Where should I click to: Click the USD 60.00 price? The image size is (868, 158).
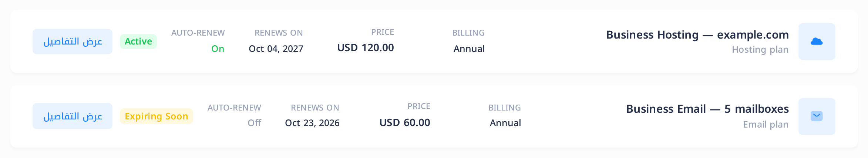coord(405,122)
